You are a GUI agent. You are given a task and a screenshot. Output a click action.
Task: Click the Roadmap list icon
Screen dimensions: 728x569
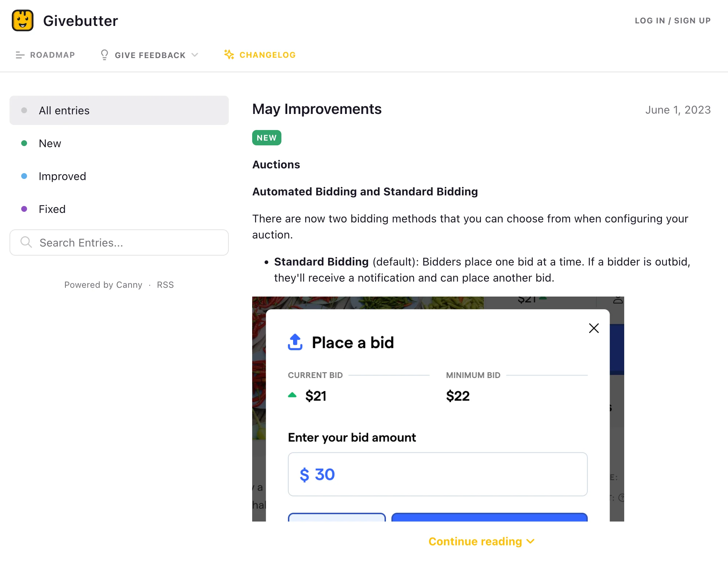[20, 55]
